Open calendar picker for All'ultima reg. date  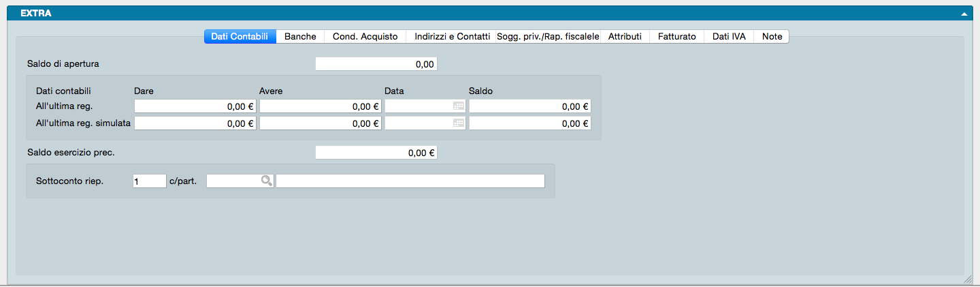(x=459, y=106)
